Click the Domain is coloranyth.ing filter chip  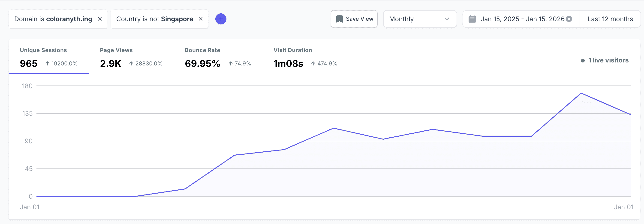[53, 19]
